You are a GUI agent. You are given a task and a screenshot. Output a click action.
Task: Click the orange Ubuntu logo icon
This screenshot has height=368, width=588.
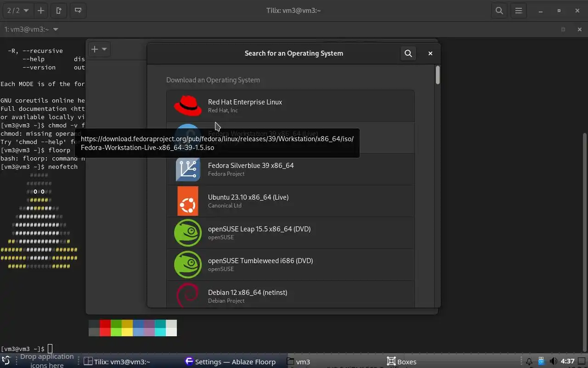(x=188, y=201)
